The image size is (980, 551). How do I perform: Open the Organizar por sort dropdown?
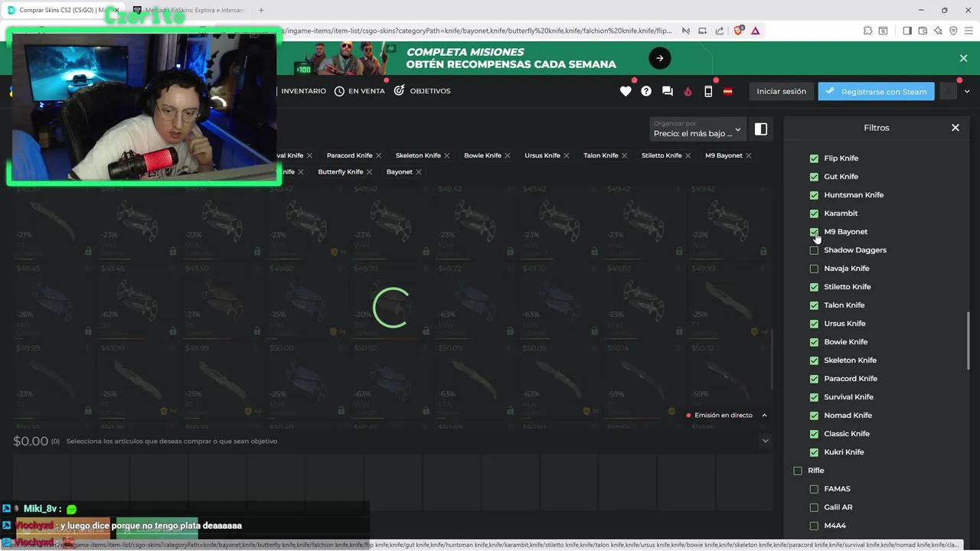pyautogui.click(x=697, y=129)
